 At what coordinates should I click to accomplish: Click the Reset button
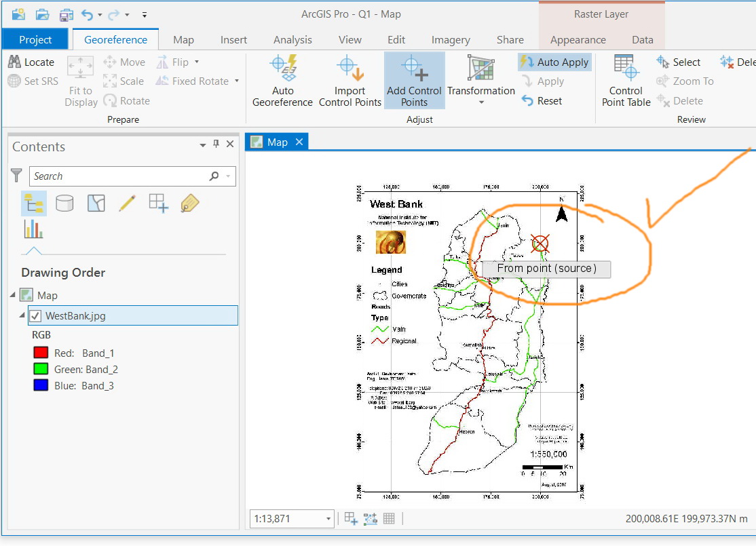tap(542, 101)
